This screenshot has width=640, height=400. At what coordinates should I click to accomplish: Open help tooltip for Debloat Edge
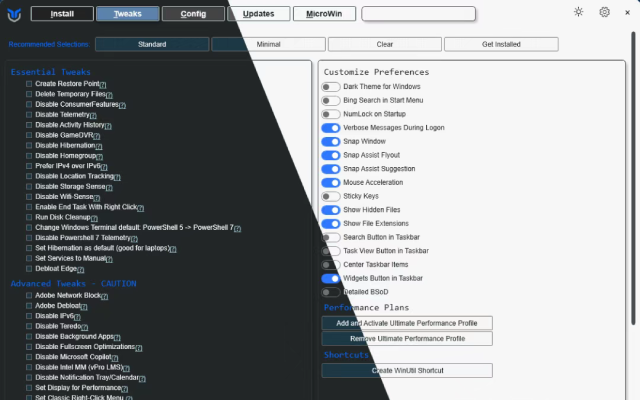click(81, 269)
